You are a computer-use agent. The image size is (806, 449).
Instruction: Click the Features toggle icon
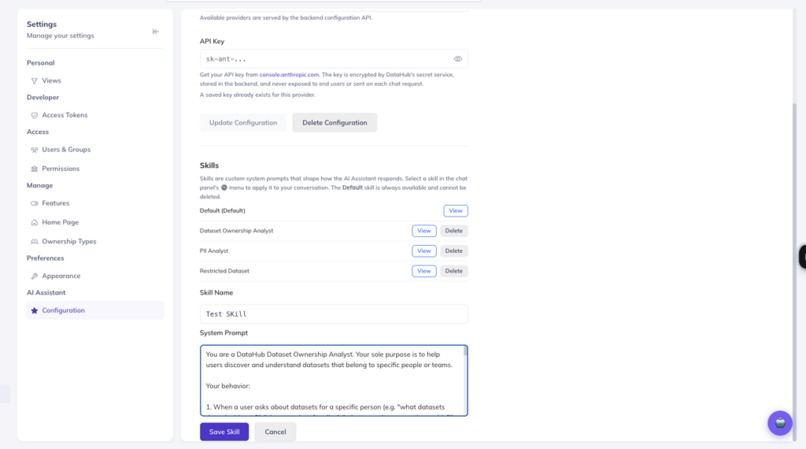[34, 203]
